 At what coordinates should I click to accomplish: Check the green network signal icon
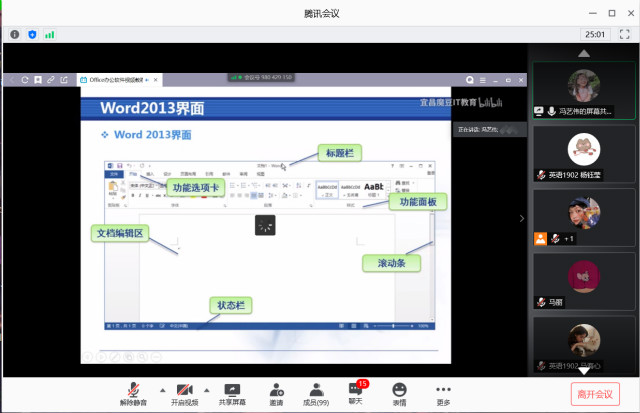[49, 35]
